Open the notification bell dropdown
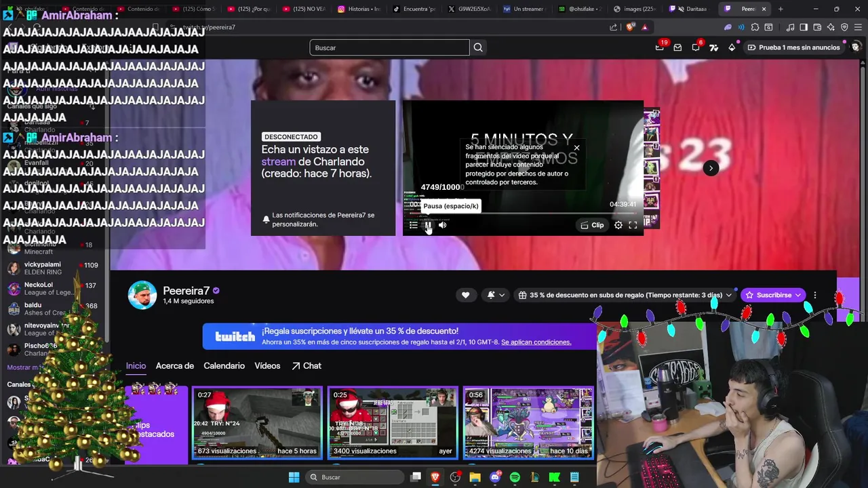The image size is (868, 488). [496, 295]
